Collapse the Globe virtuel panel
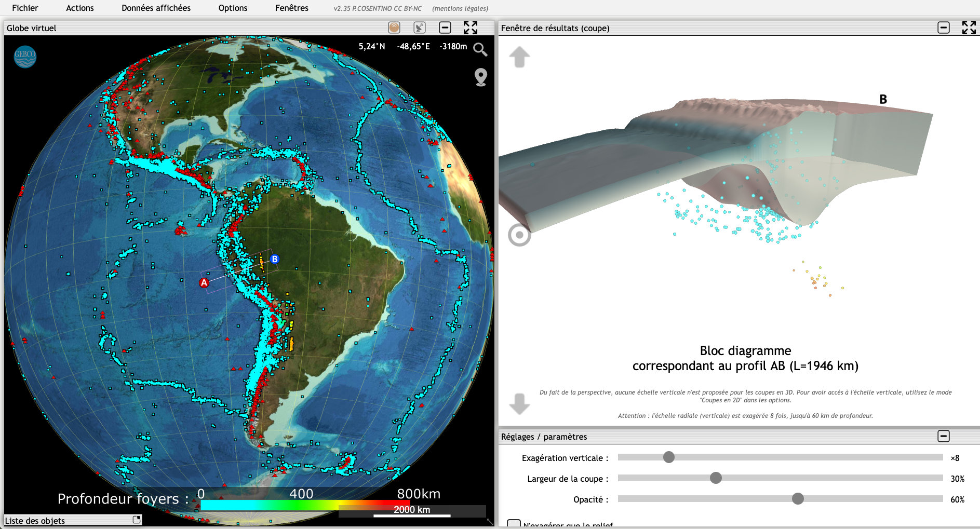Image resolution: width=980 pixels, height=529 pixels. (445, 28)
